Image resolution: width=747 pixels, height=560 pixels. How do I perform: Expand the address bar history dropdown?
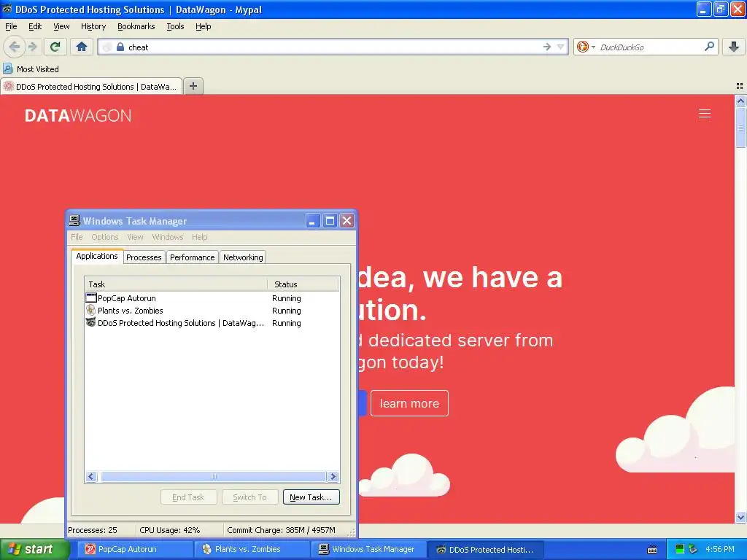pyautogui.click(x=561, y=47)
